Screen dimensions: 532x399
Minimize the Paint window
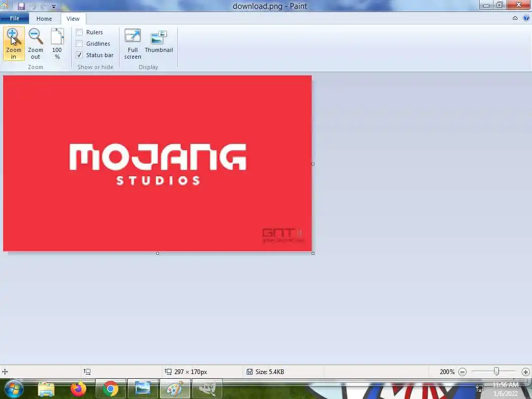pyautogui.click(x=486, y=5)
